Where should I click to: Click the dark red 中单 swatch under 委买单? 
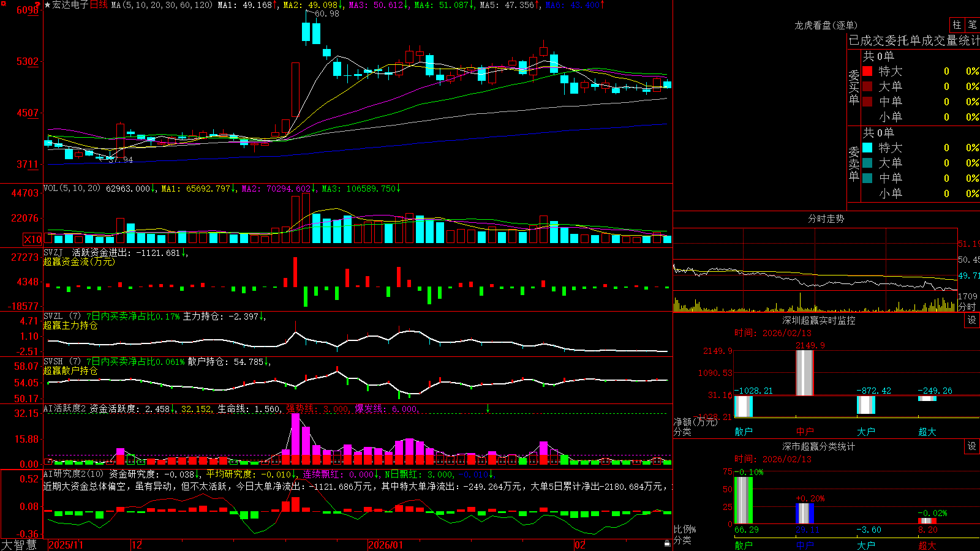click(x=867, y=102)
